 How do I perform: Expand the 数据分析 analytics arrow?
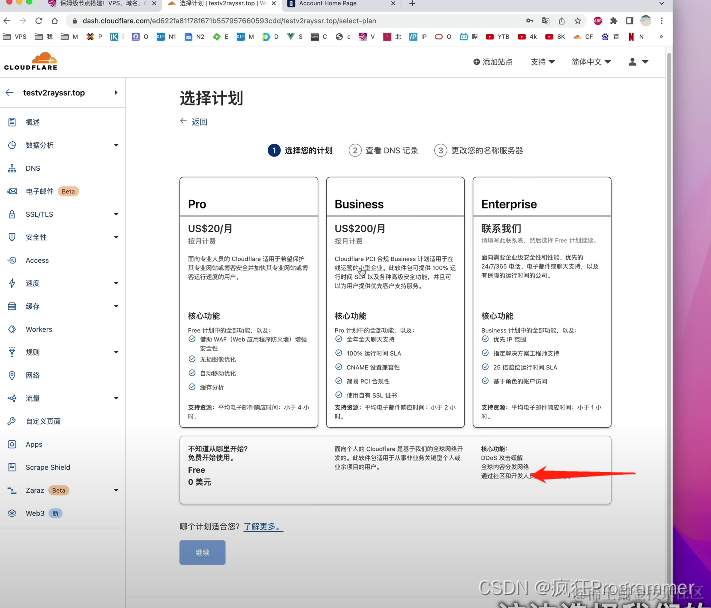(116, 145)
